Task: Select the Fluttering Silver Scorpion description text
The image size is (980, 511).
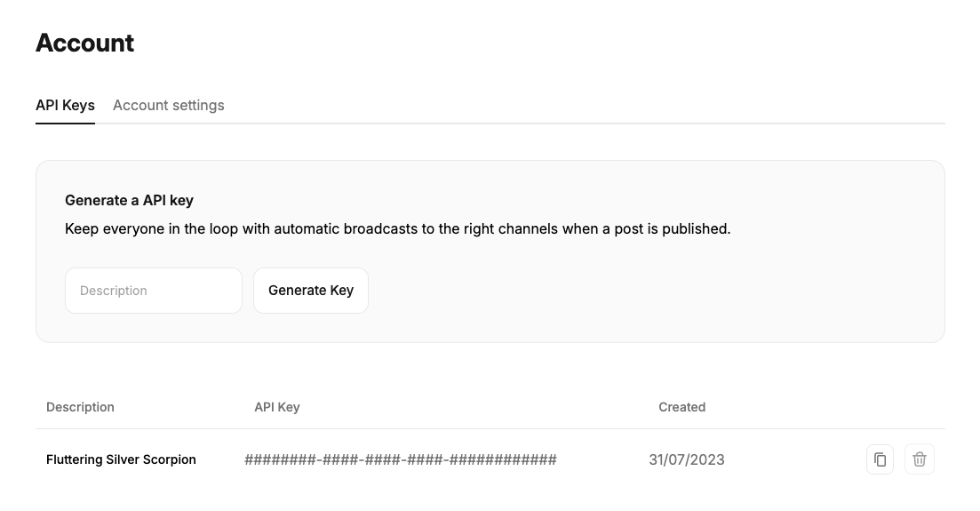Action: tap(121, 459)
